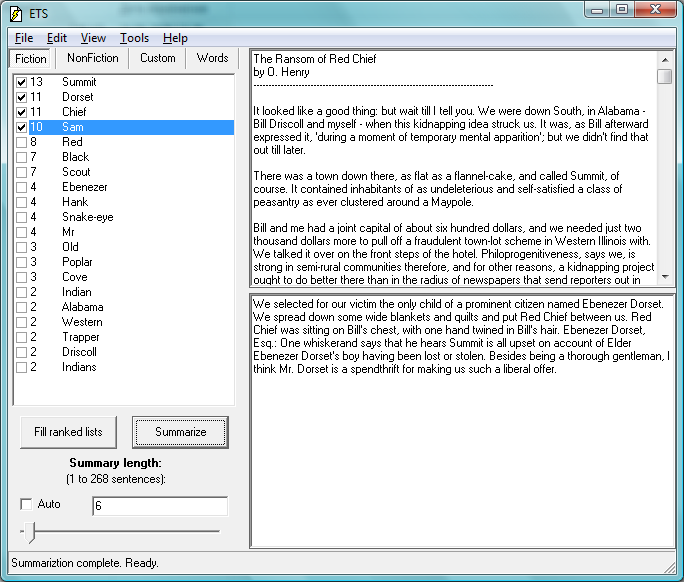Select the Driscoll row label
The width and height of the screenshot is (684, 582).
79,352
